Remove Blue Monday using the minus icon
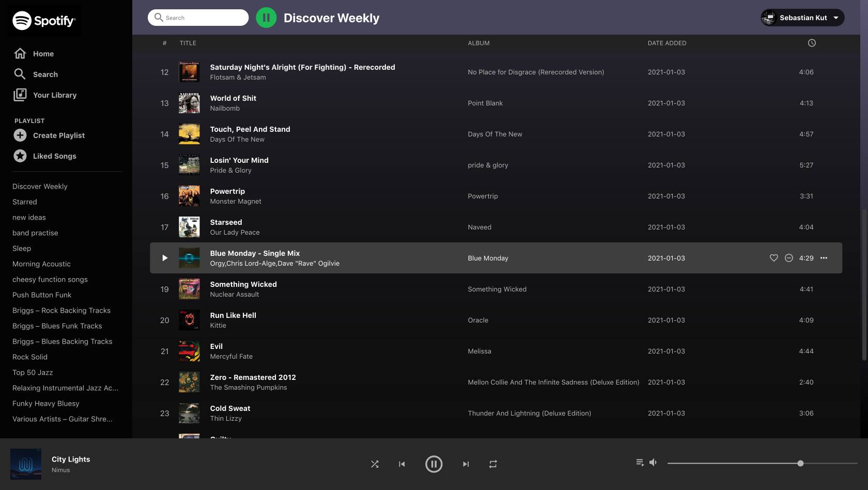868x490 pixels. tap(788, 258)
